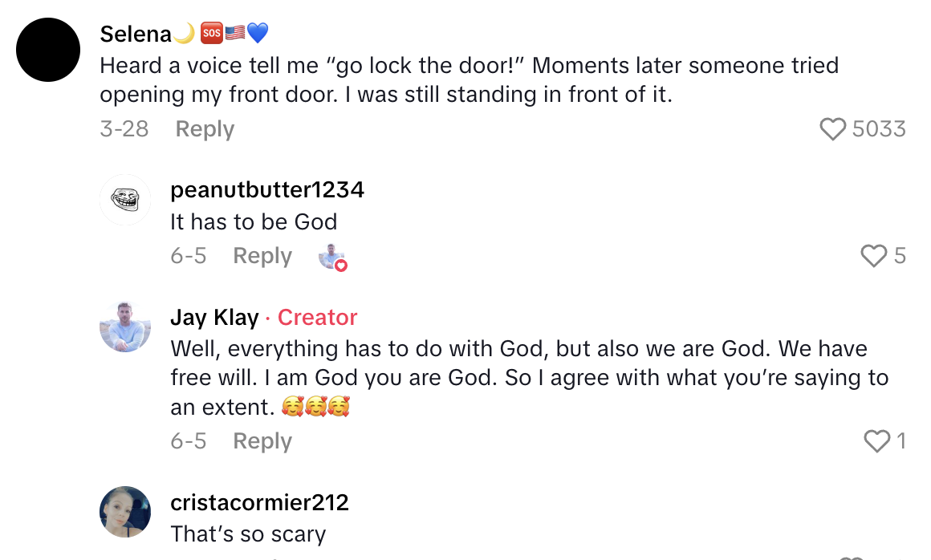Reply to peanutbutter1234's comment
The image size is (931, 560).
[262, 256]
